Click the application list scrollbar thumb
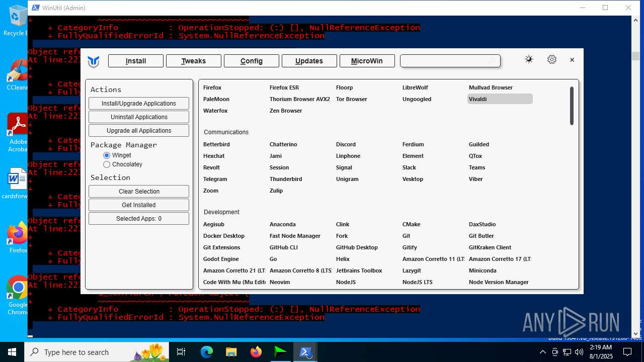Image resolution: width=644 pixels, height=362 pixels. click(572, 106)
